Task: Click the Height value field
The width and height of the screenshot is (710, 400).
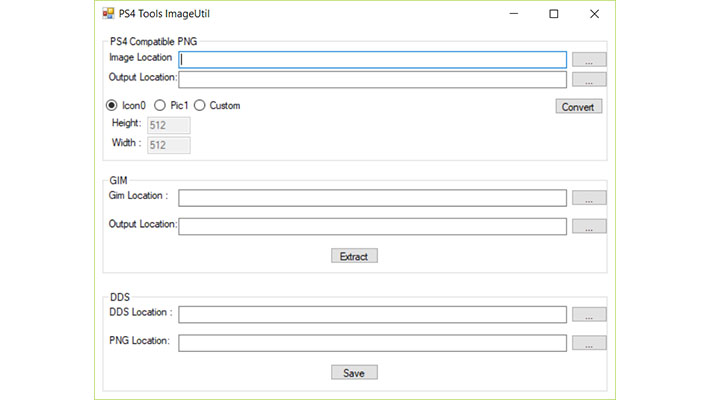Action: point(168,125)
